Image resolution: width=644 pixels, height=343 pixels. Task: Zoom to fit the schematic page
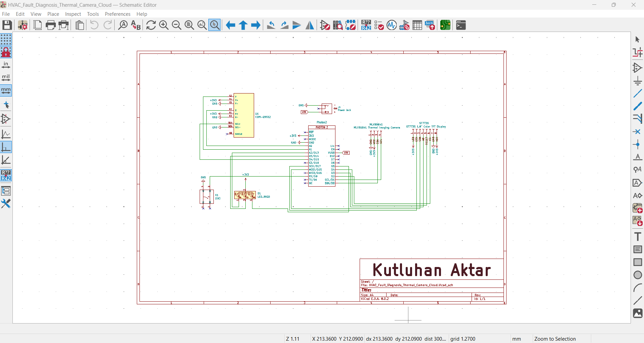(x=189, y=25)
